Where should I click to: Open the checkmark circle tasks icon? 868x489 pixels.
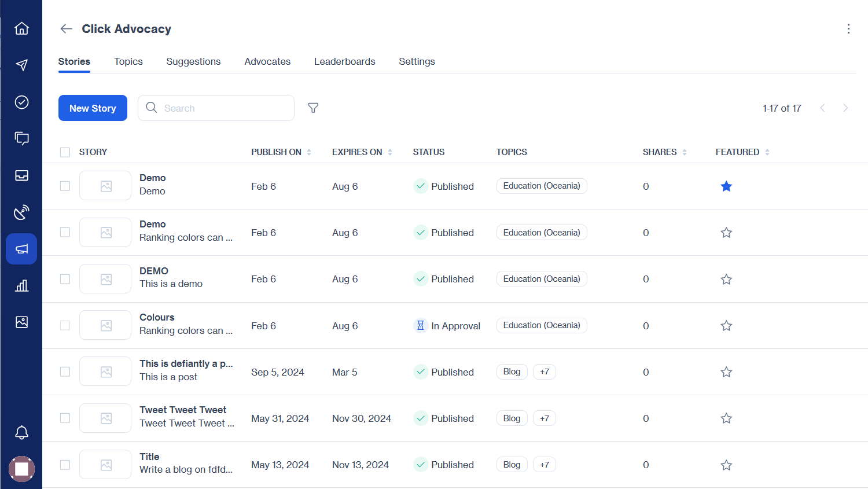21,102
